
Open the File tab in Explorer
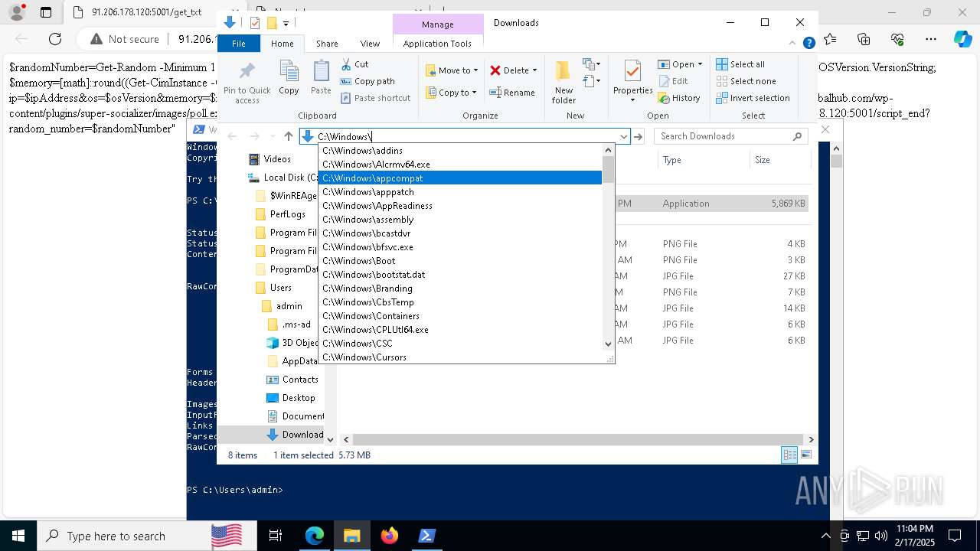[239, 44]
